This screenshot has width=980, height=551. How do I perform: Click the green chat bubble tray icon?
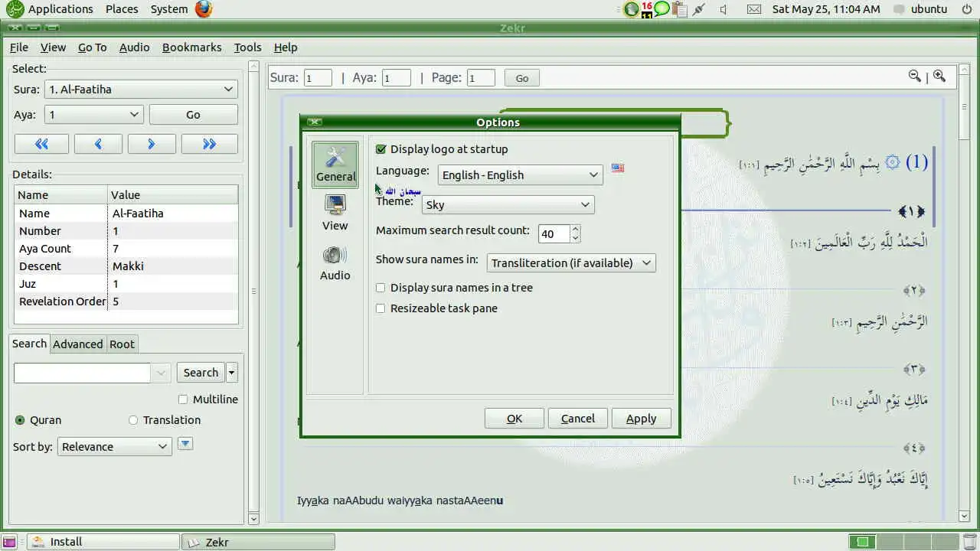coord(662,9)
